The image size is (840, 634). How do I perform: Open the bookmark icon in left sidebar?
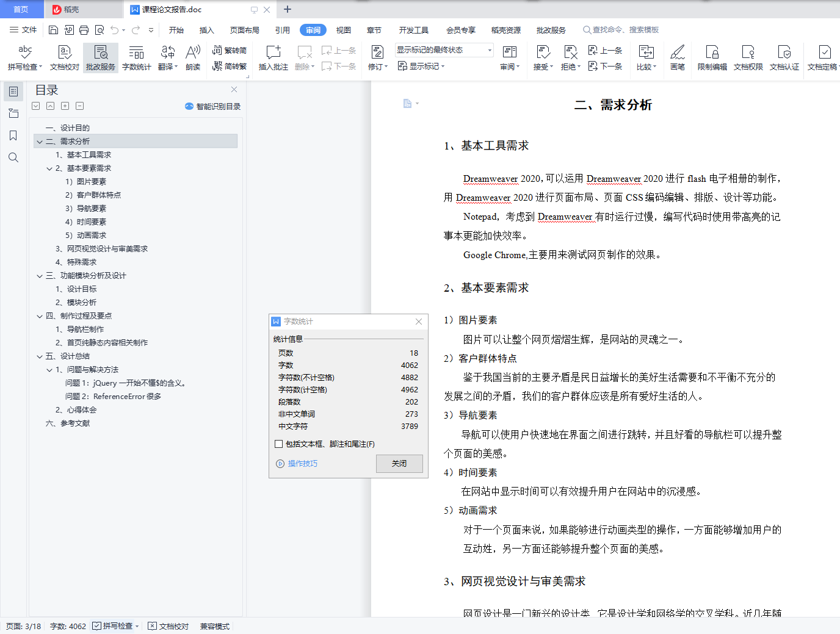click(13, 135)
